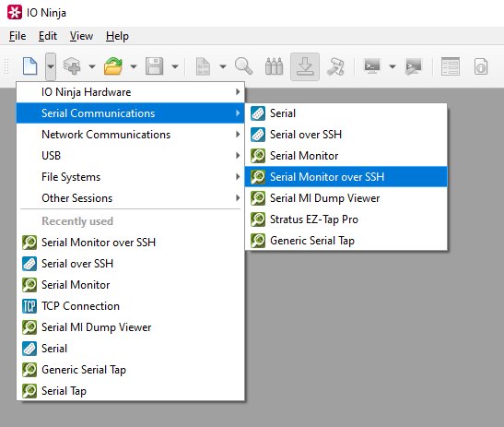Choose Serial in the submenu
The width and height of the screenshot is (504, 427).
click(346, 113)
